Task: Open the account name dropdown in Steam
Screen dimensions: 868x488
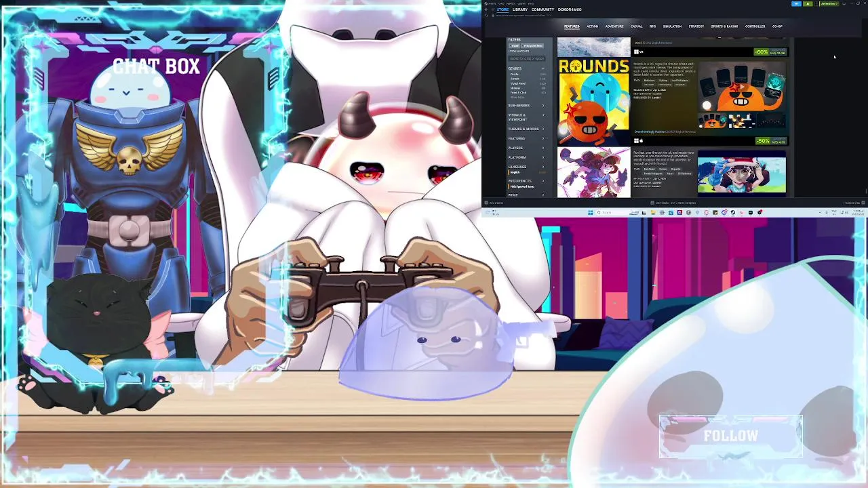Action: (x=829, y=3)
